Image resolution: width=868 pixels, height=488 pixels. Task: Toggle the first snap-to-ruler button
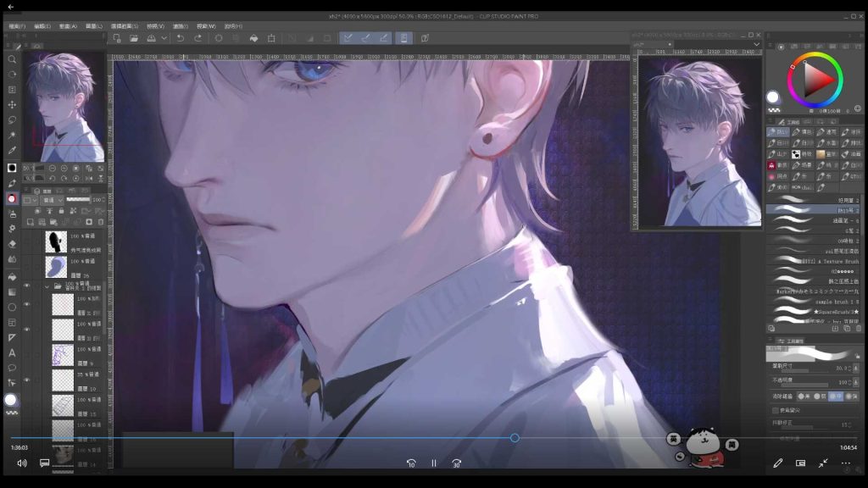point(348,38)
